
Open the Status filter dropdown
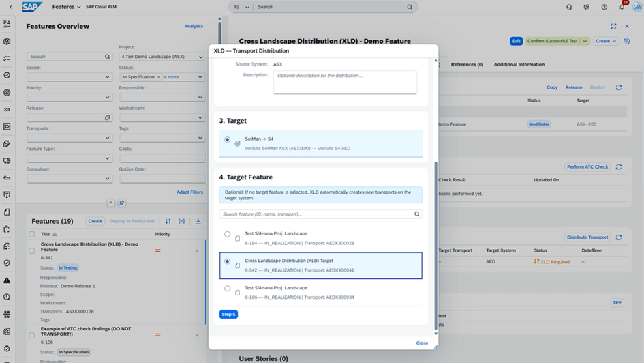click(200, 77)
